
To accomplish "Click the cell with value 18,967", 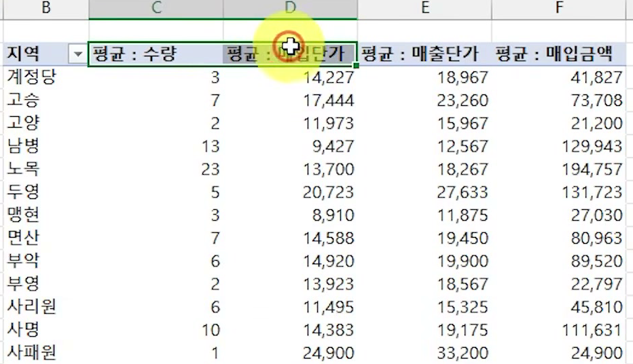I will coord(424,77).
